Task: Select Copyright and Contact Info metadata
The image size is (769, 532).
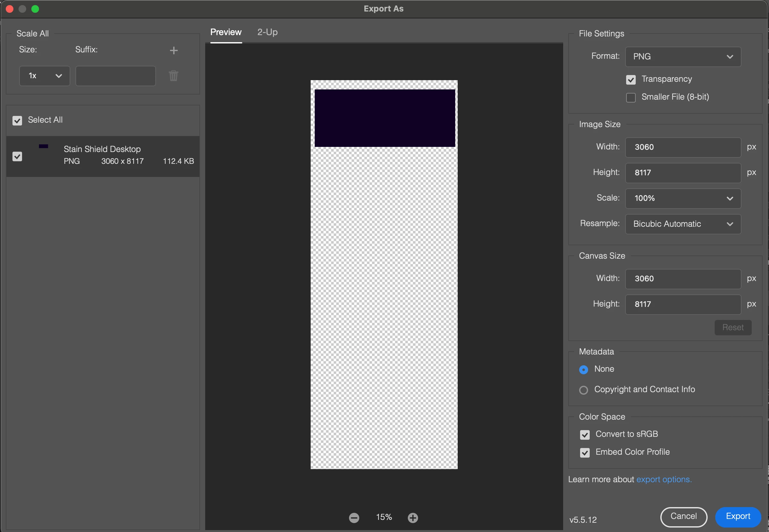Action: point(584,390)
